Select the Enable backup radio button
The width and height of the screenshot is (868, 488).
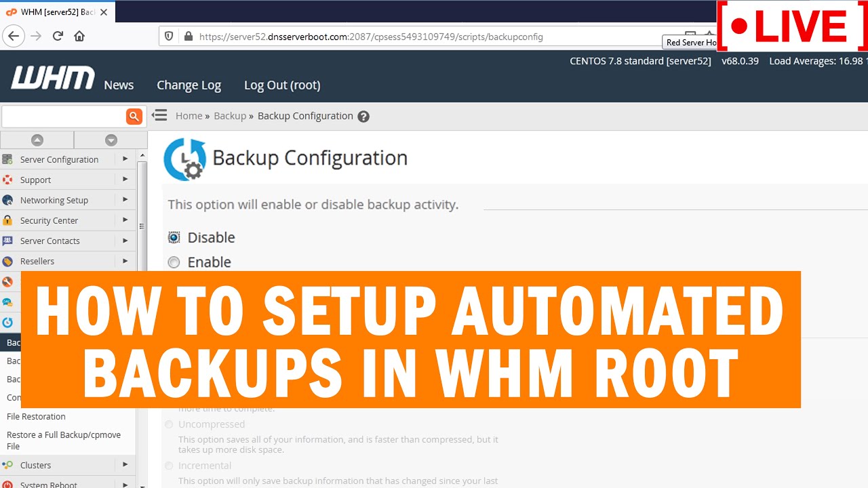point(174,262)
